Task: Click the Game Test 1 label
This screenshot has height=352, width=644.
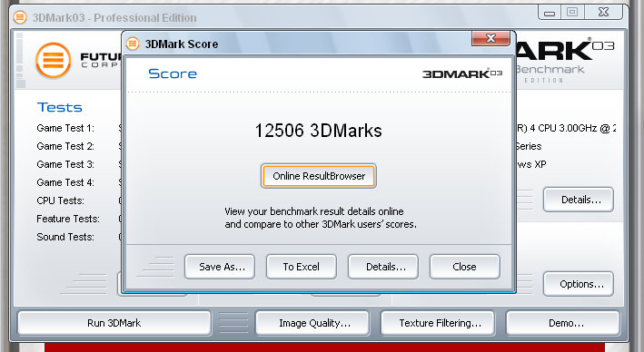Action: pyautogui.click(x=65, y=129)
